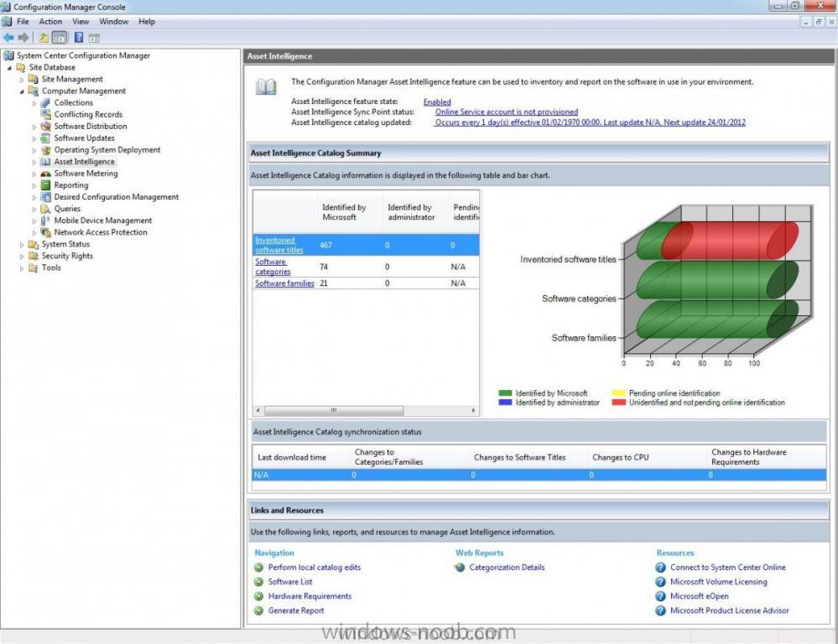Open Microsoft Volume Licensing resource link

coord(718,581)
